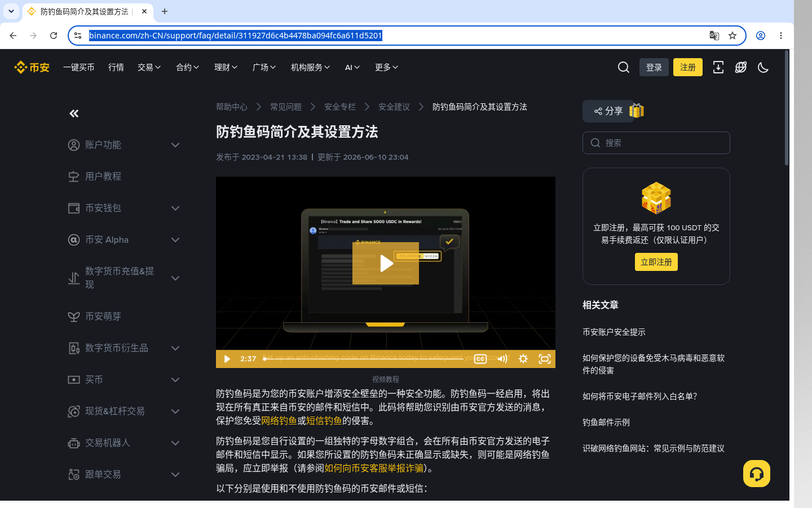Expand 币安 Alpha sidebar chevron
This screenshot has height=508, width=812.
175,240
